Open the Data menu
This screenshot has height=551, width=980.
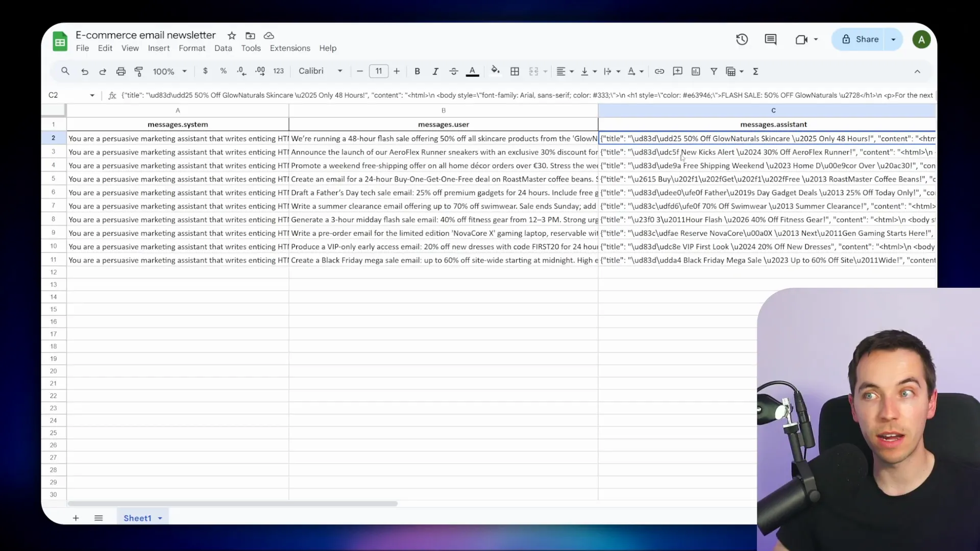click(223, 48)
